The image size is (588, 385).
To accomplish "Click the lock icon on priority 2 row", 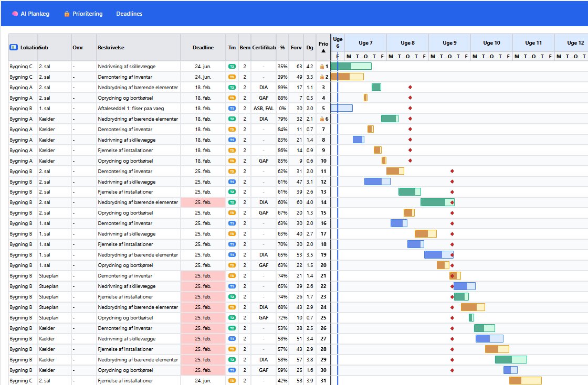I will [x=322, y=77].
